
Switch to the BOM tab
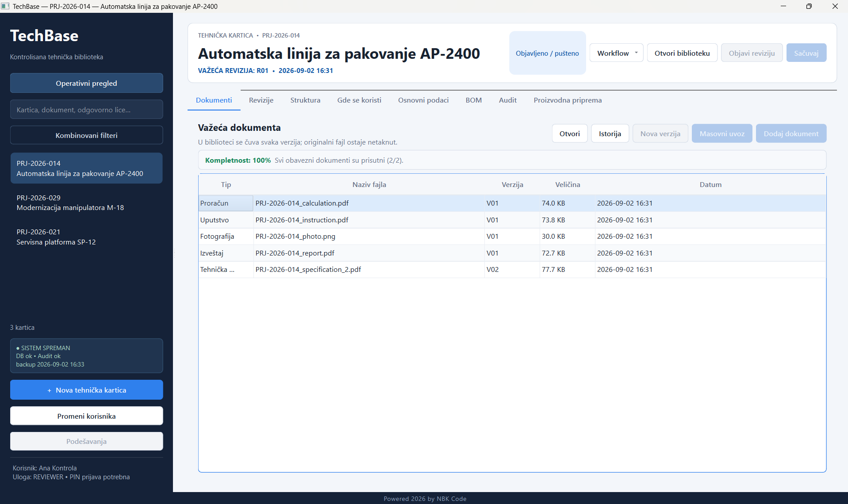pos(474,100)
